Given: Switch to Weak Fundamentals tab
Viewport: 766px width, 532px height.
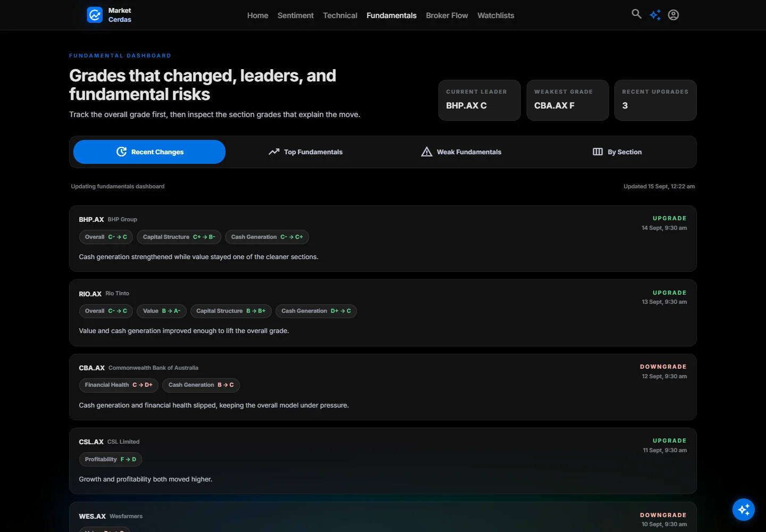Looking at the screenshot, I should tap(461, 152).
